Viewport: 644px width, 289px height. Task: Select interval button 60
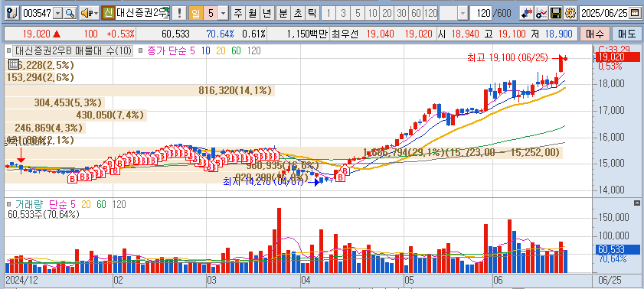[416, 13]
